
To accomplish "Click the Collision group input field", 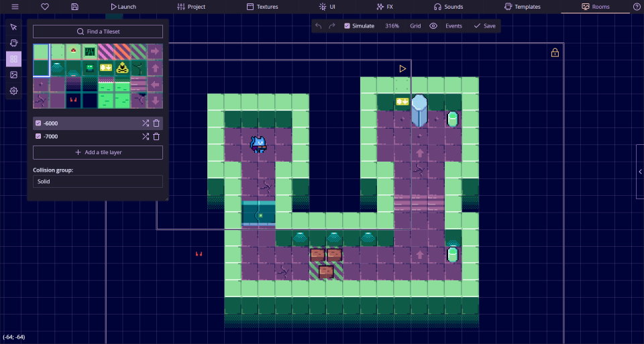I will (x=98, y=182).
